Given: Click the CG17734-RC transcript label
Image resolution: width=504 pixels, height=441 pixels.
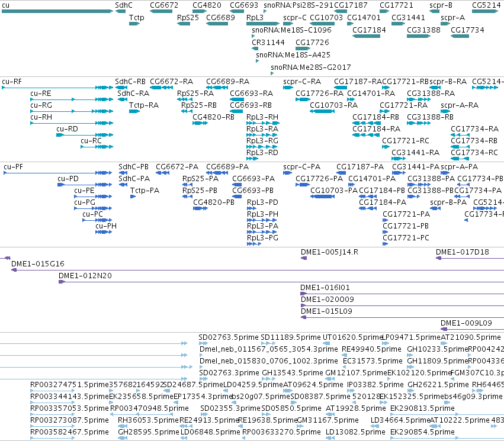Looking at the screenshot, I should (474, 153).
